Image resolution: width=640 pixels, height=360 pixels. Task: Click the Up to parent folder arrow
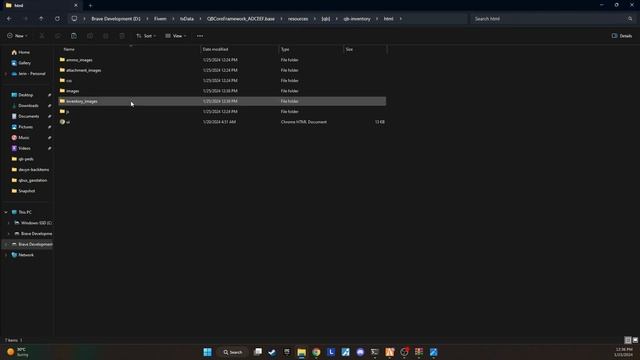pos(41,19)
